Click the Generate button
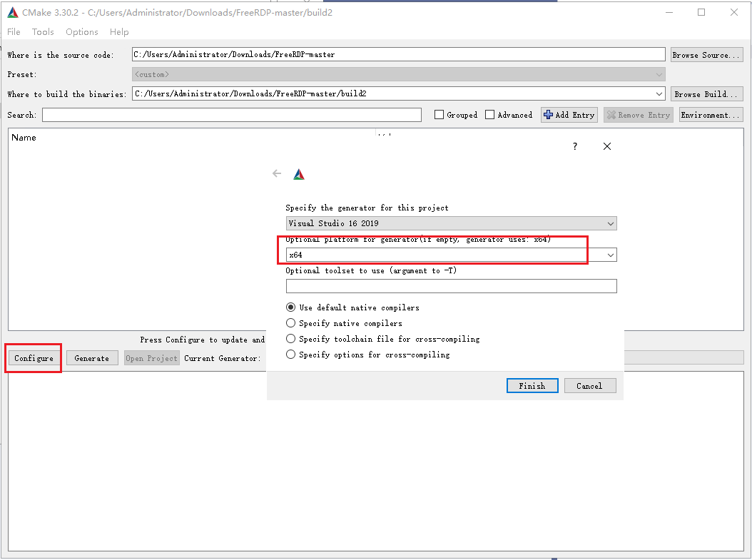The width and height of the screenshot is (752, 560). [92, 358]
